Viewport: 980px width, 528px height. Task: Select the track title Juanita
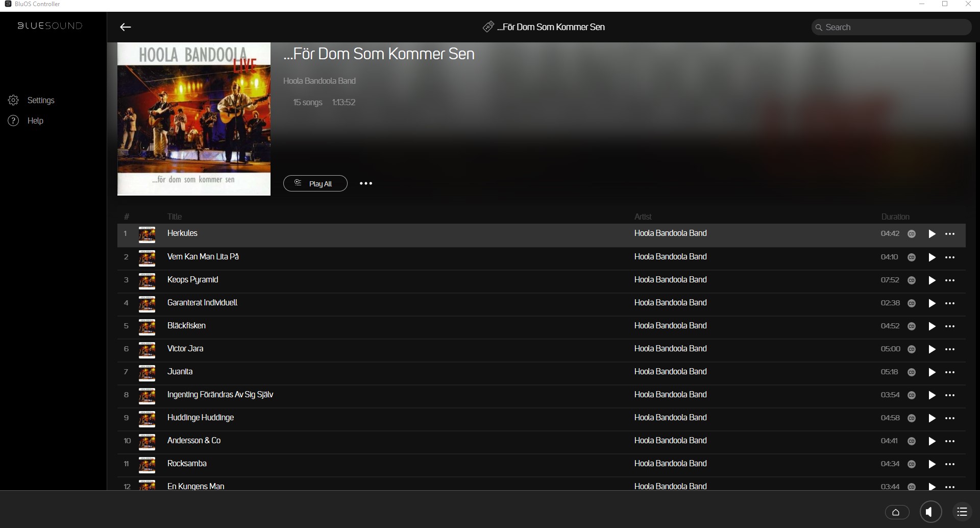(x=180, y=372)
